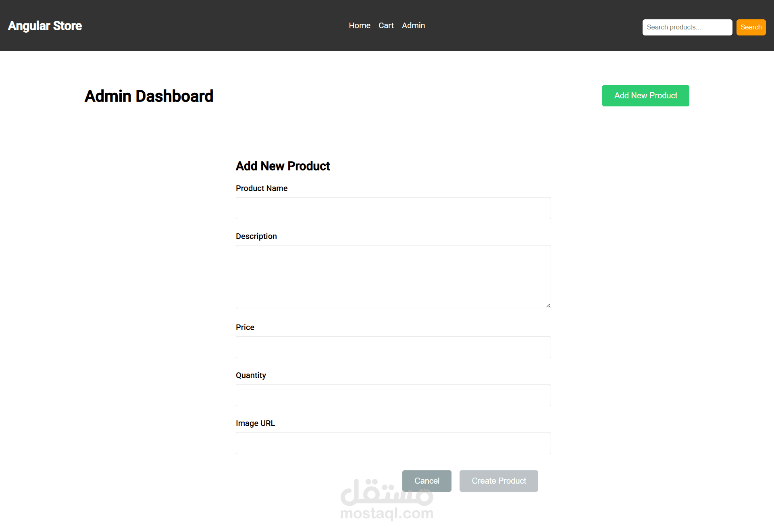This screenshot has height=532, width=774.
Task: Focus the Search products field
Action: (x=687, y=27)
